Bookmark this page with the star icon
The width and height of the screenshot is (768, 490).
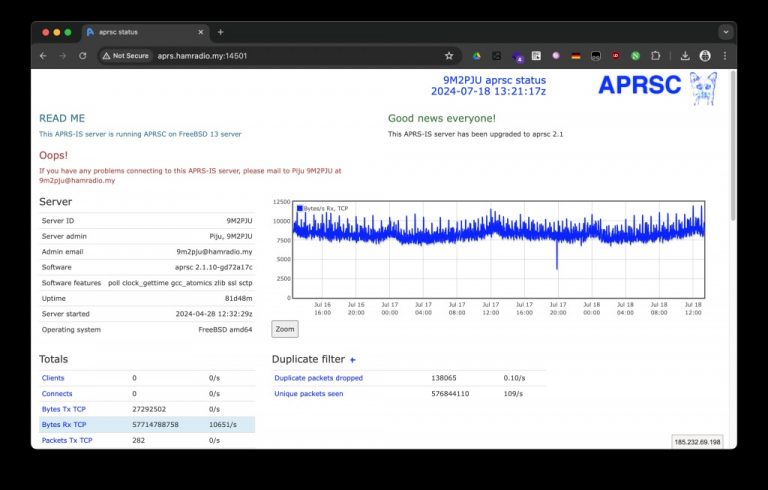449,56
